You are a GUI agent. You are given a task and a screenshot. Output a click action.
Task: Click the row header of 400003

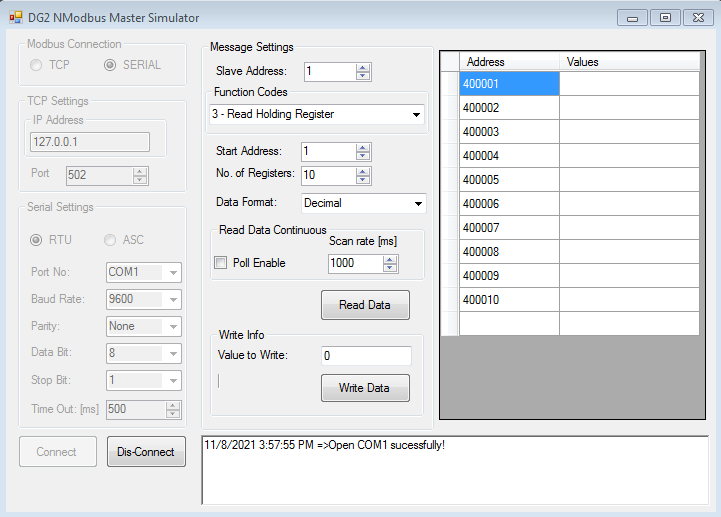click(450, 132)
